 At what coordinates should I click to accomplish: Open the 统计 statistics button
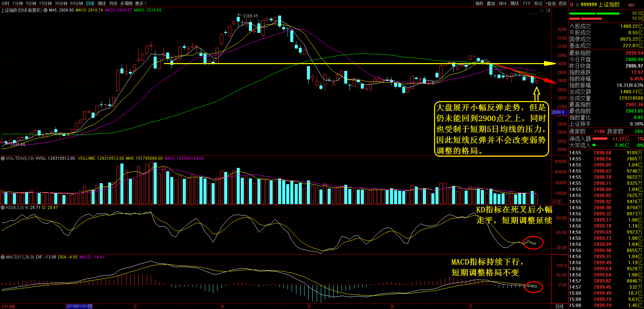click(x=503, y=3)
